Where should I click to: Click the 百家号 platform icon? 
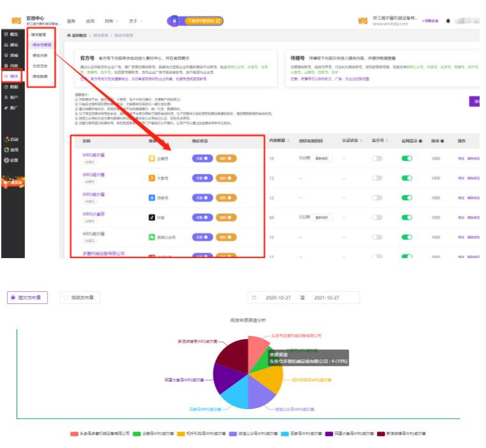152,198
